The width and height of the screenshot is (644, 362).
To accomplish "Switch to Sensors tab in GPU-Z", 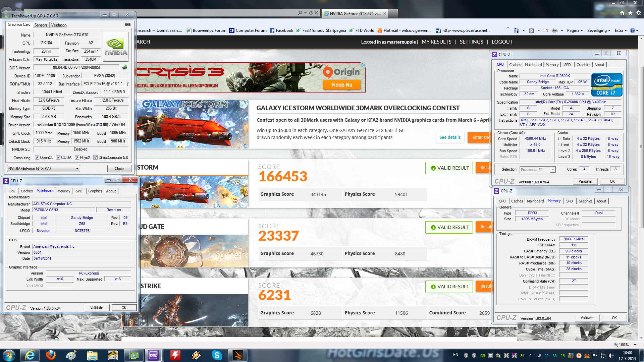I will [41, 25].
